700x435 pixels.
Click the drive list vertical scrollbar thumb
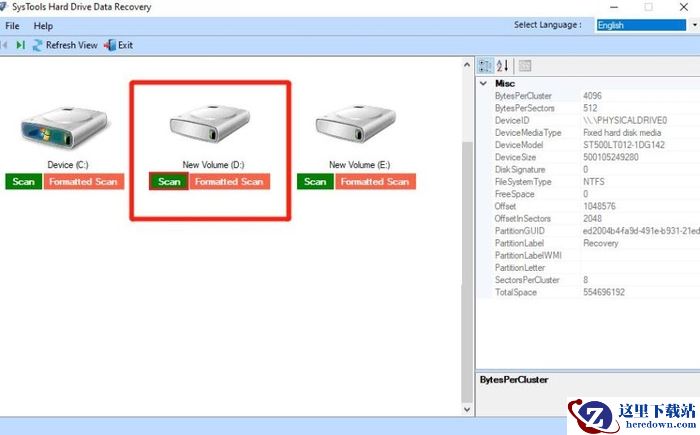pyautogui.click(x=467, y=272)
